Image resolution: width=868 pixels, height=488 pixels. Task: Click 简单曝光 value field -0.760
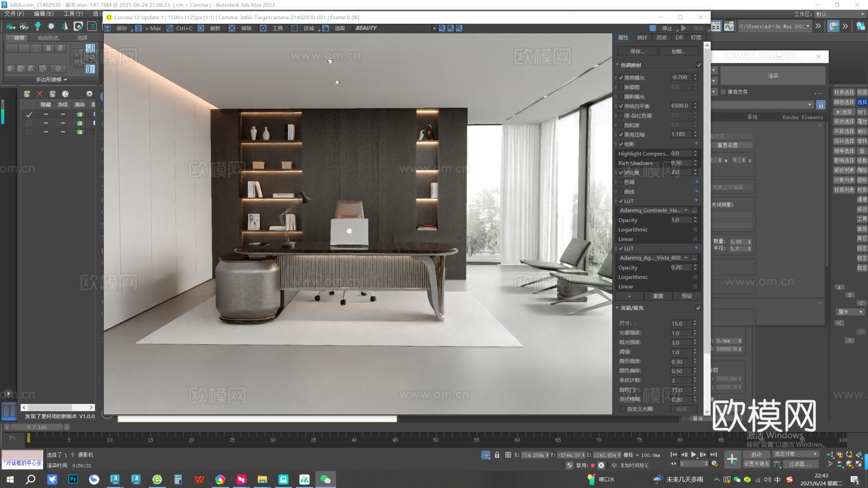[680, 78]
